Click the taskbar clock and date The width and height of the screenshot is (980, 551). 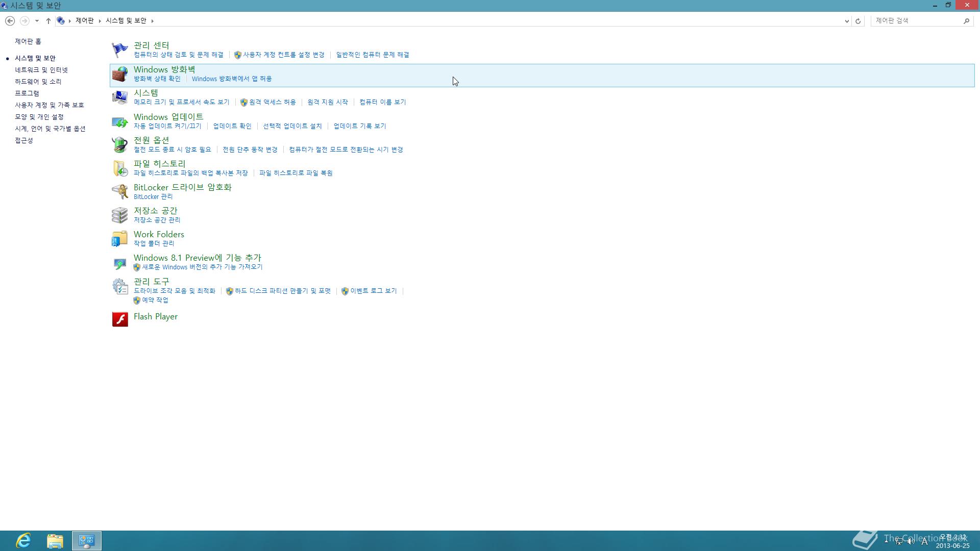952,541
